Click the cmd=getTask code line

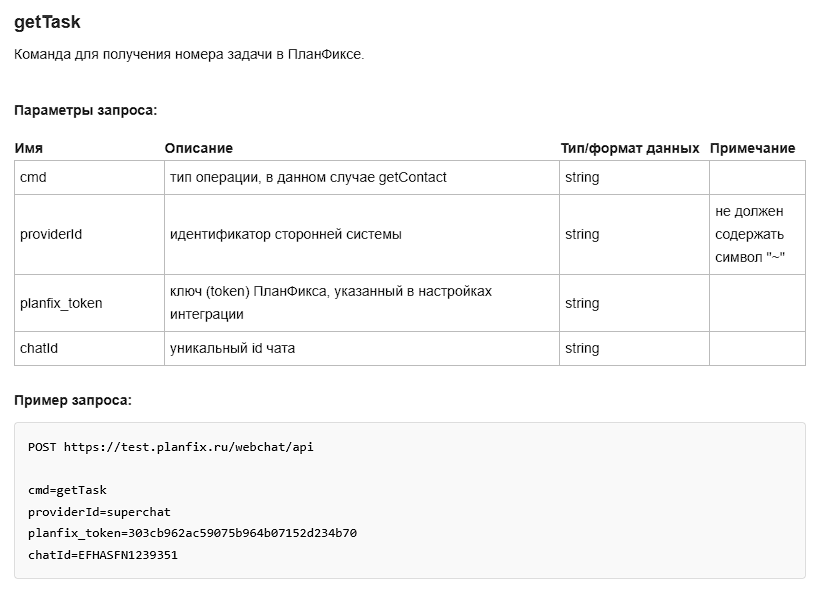[x=67, y=490]
